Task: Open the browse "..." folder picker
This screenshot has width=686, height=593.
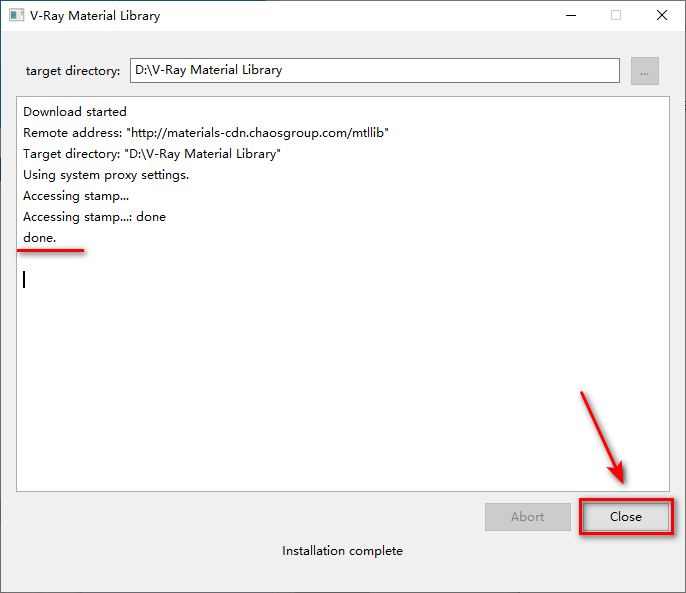Action: (x=645, y=71)
